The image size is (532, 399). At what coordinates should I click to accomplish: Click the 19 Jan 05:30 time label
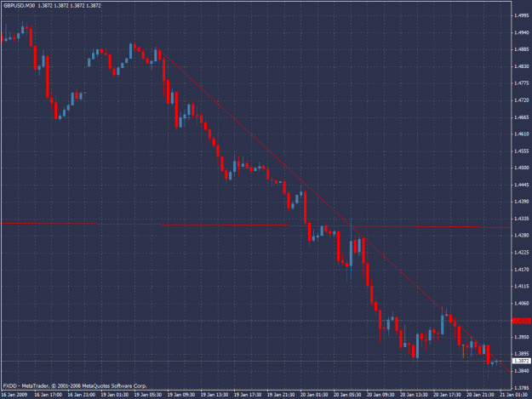click(148, 395)
